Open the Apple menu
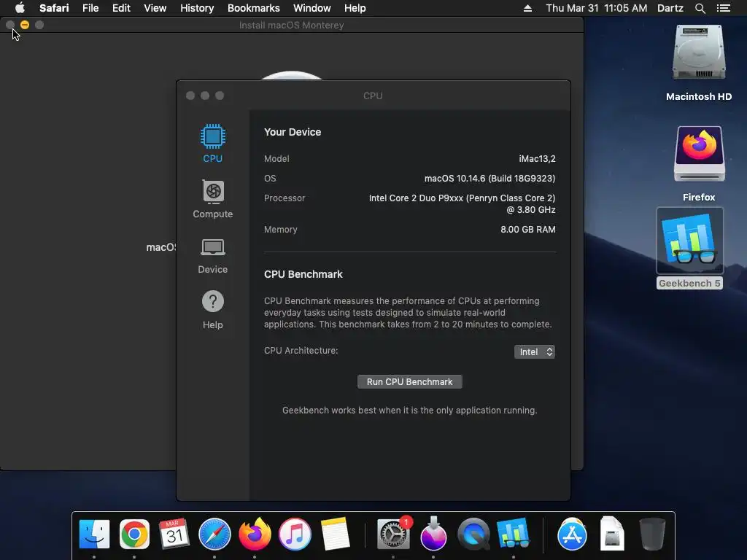Image resolution: width=747 pixels, height=560 pixels. [20, 8]
